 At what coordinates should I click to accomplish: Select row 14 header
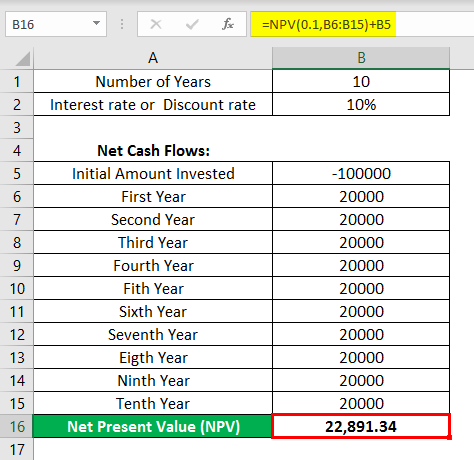click(x=17, y=380)
